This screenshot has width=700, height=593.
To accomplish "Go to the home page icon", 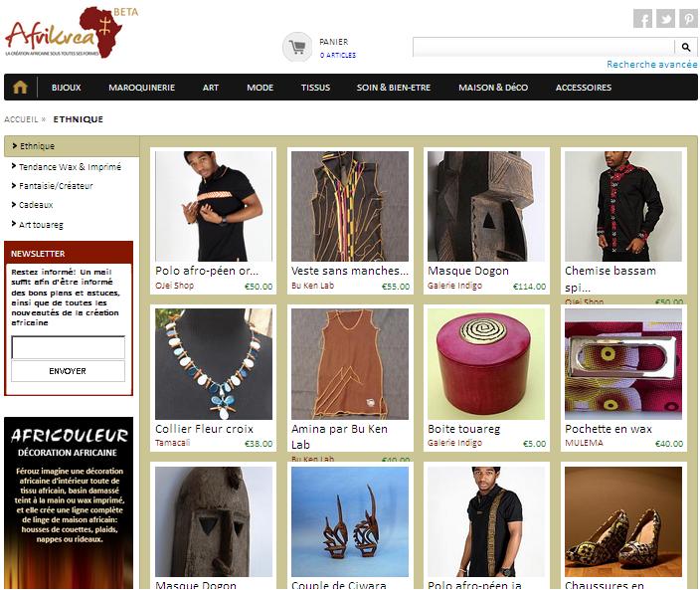I will pyautogui.click(x=20, y=88).
